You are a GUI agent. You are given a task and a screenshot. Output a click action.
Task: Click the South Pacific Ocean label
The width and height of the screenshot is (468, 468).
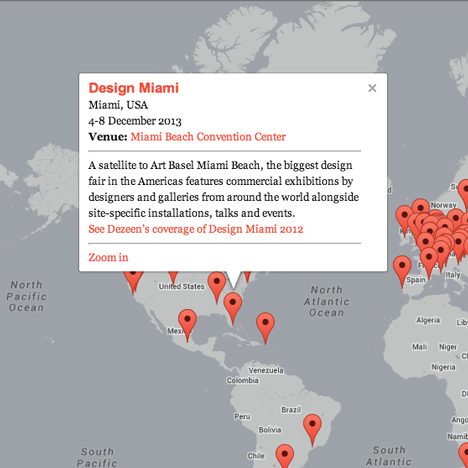97,457
